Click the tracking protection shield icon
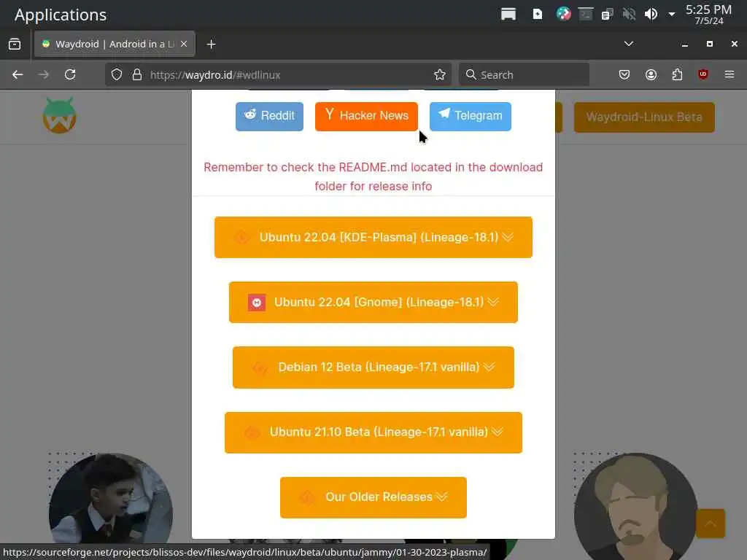 click(x=117, y=75)
